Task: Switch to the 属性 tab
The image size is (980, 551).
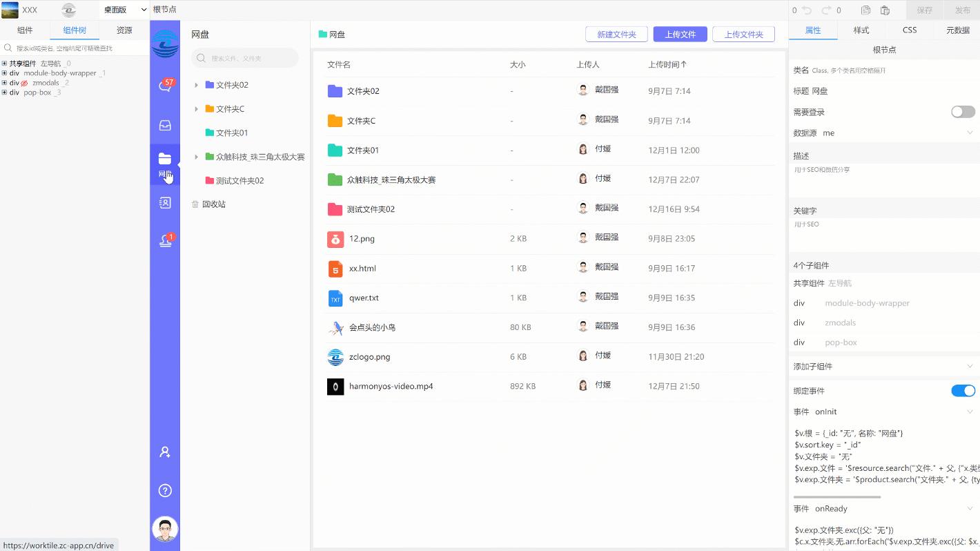Action: point(813,30)
